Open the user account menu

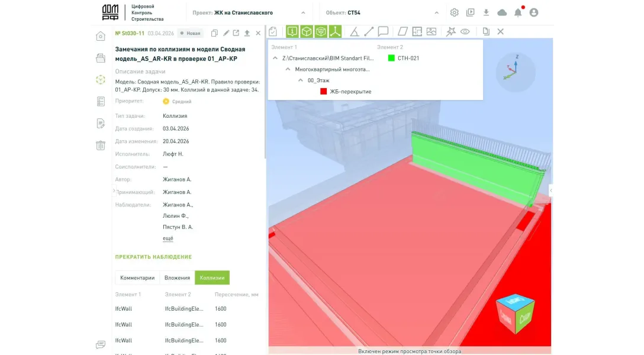534,13
